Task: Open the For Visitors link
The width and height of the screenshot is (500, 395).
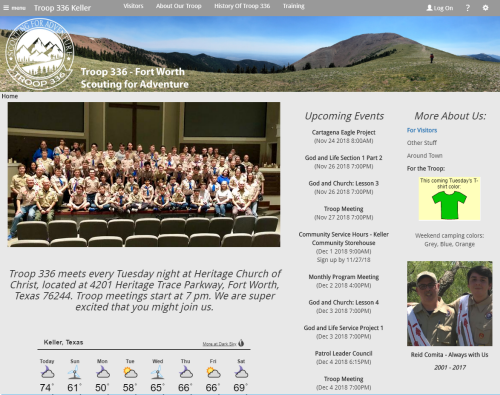Action: (422, 130)
